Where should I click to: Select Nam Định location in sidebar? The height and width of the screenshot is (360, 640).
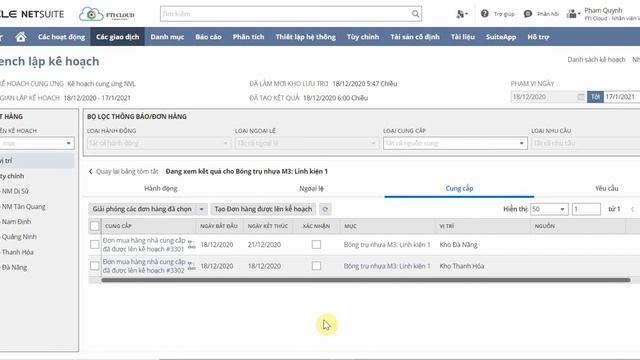point(16,222)
